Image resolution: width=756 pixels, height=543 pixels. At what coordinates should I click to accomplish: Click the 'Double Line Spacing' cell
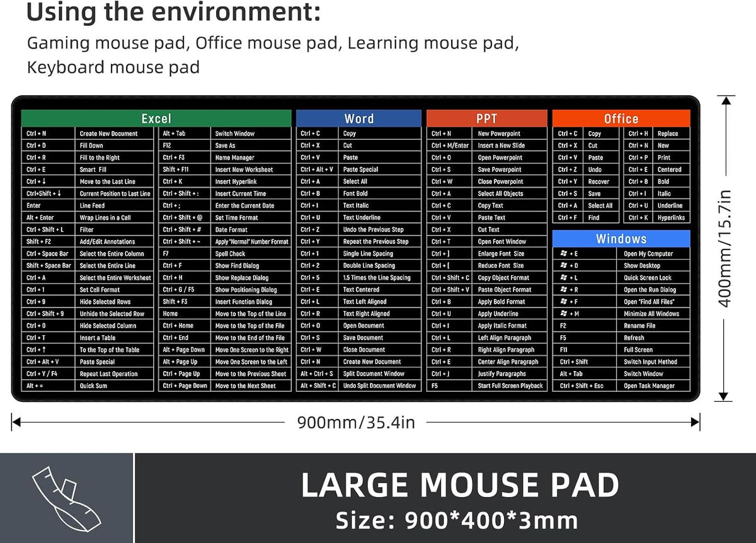381,266
